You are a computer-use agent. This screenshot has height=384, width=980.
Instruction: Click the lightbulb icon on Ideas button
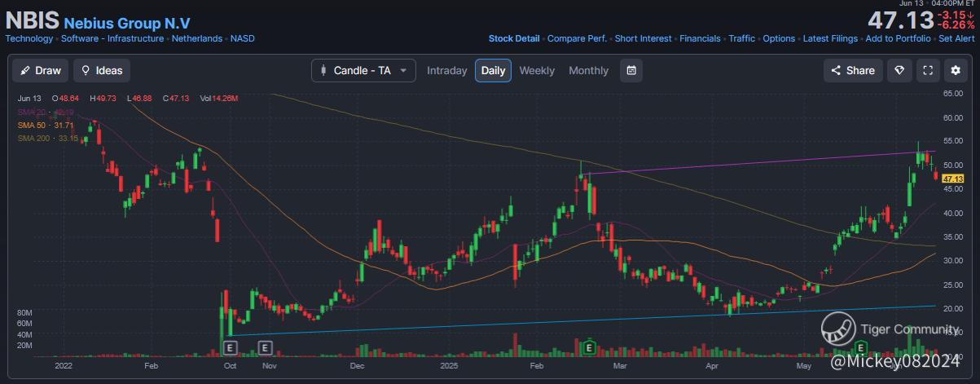pyautogui.click(x=86, y=71)
